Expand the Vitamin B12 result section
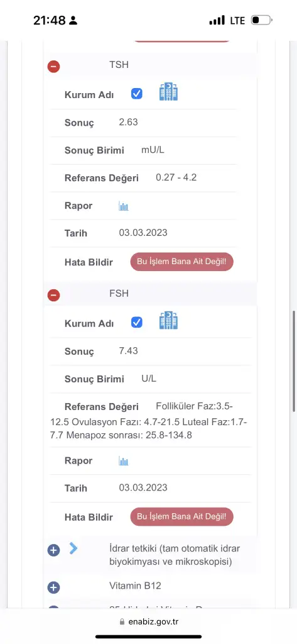Viewport: 297px width, 644px height. (x=54, y=587)
